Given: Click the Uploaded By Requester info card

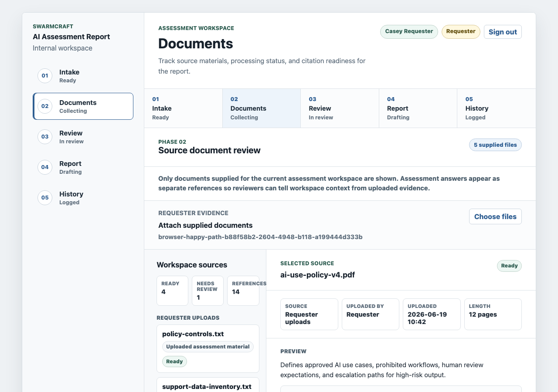Looking at the screenshot, I should [x=371, y=314].
